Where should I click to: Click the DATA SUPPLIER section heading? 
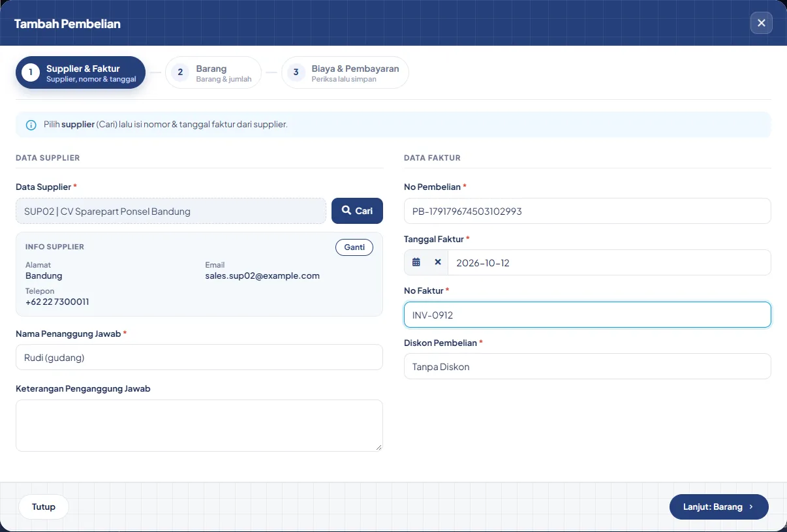click(x=48, y=158)
